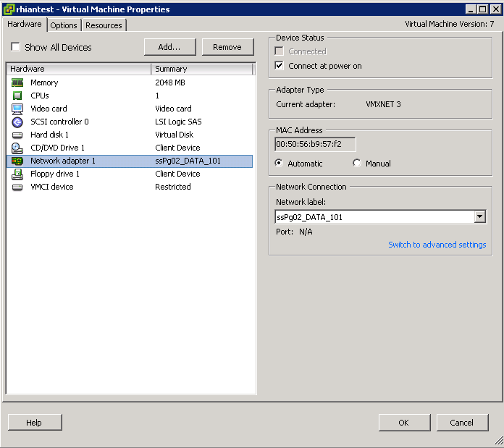
Task: Sort by the Hardware column header
Action: coord(78,69)
